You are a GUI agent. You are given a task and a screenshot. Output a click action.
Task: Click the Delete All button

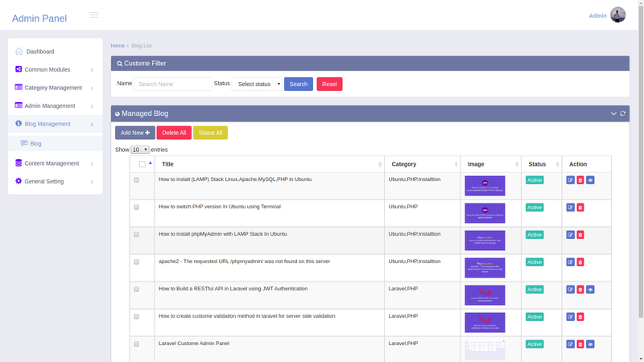tap(174, 133)
